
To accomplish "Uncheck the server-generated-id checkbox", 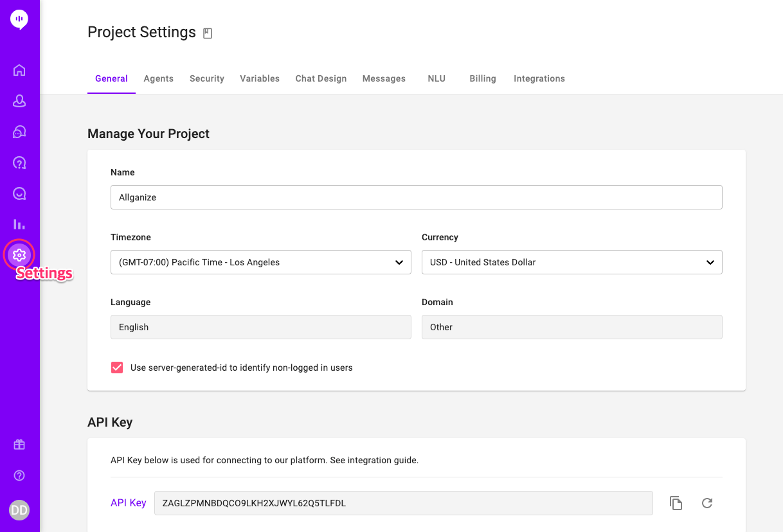I will point(116,367).
